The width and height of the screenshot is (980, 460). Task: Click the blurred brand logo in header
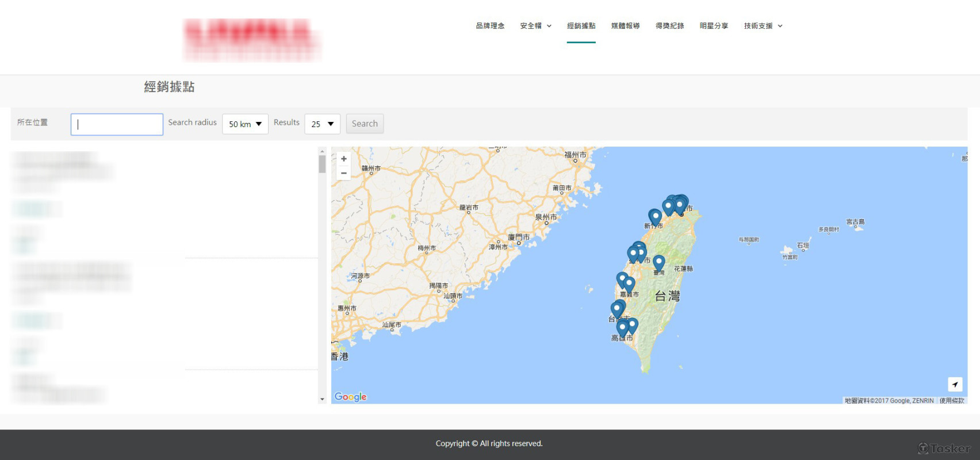point(251,40)
